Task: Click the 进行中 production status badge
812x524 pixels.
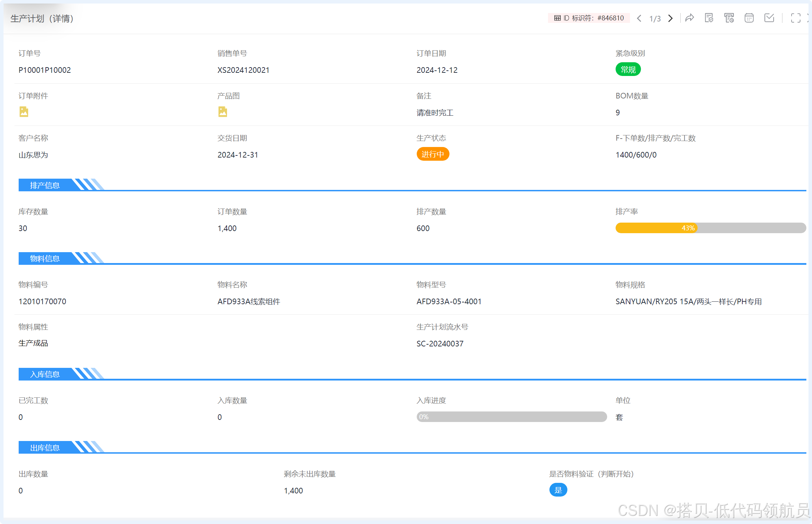Action: pyautogui.click(x=433, y=154)
